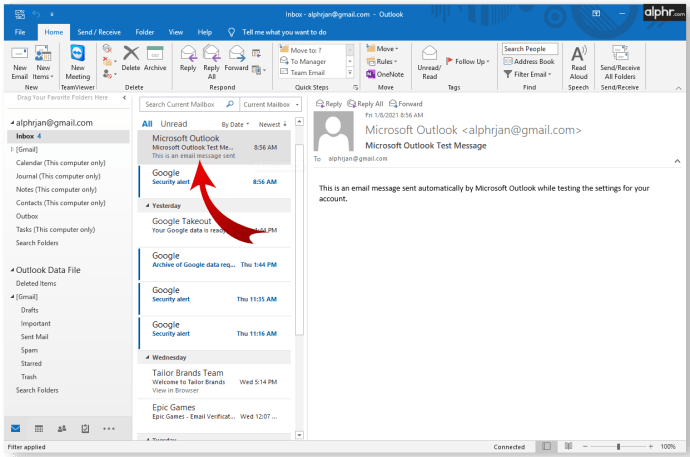Click the Tell me lightbulb icon

click(231, 32)
